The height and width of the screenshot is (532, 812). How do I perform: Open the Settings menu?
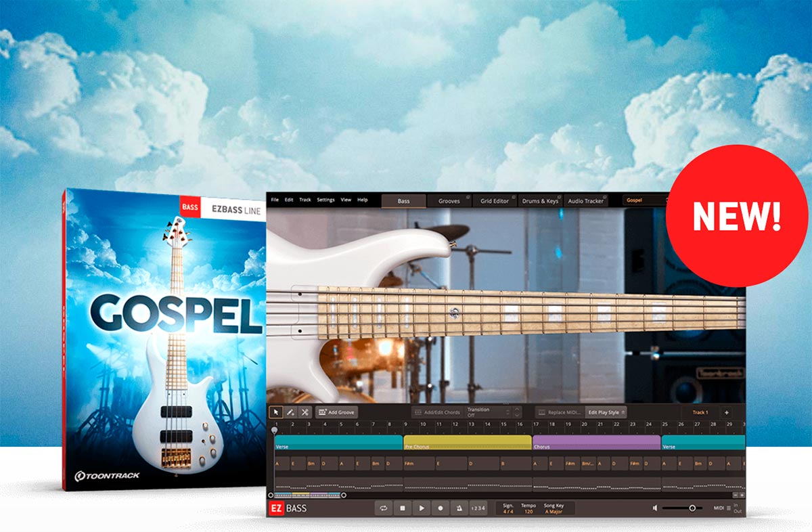click(325, 200)
